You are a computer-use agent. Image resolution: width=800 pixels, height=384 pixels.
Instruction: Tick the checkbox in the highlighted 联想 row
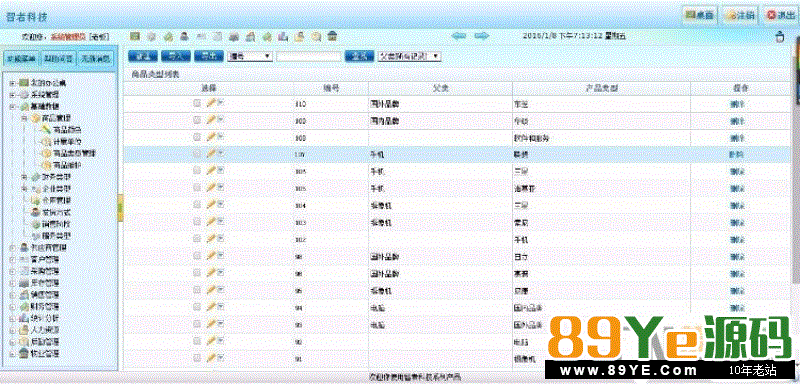[x=197, y=154]
